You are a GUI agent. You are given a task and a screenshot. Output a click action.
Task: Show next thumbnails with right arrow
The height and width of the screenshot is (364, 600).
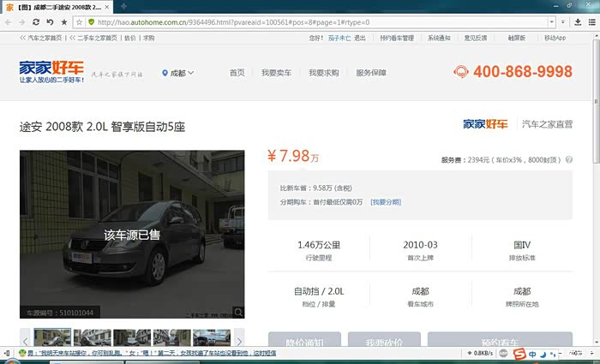239,338
